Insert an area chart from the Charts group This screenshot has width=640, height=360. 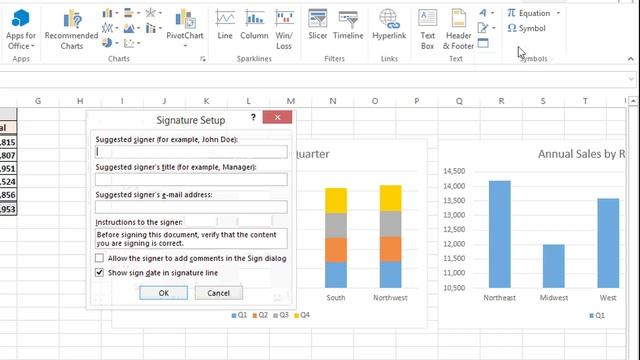pyautogui.click(x=131, y=28)
